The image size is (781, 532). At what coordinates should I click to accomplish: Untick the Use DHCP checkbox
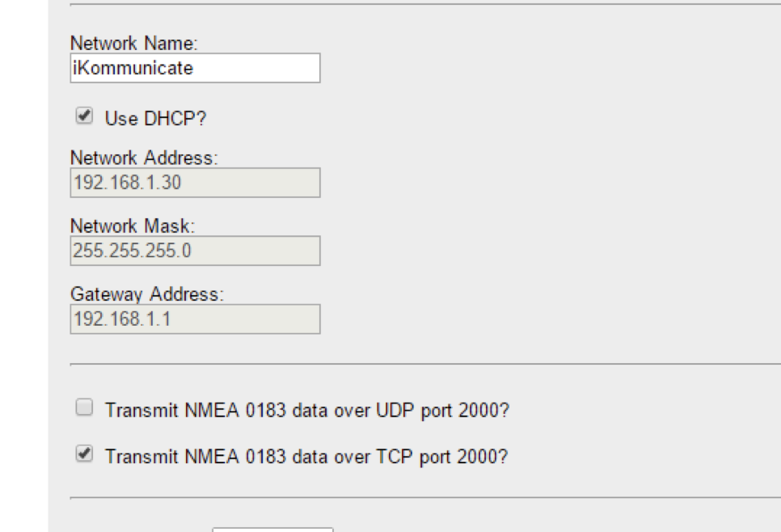point(84,116)
